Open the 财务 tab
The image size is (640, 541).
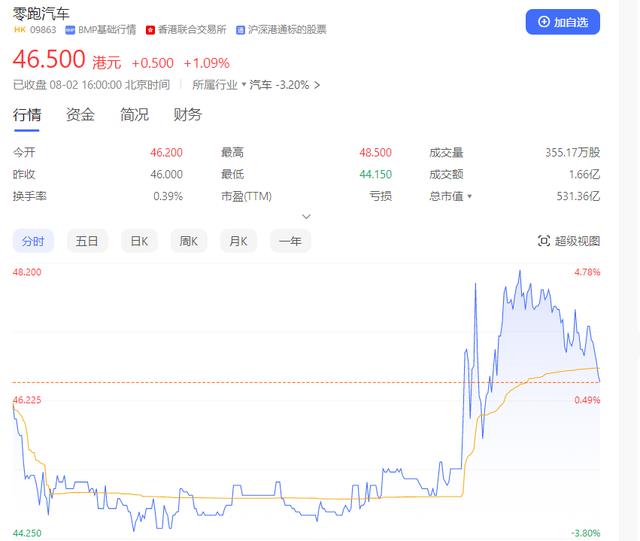click(x=188, y=115)
